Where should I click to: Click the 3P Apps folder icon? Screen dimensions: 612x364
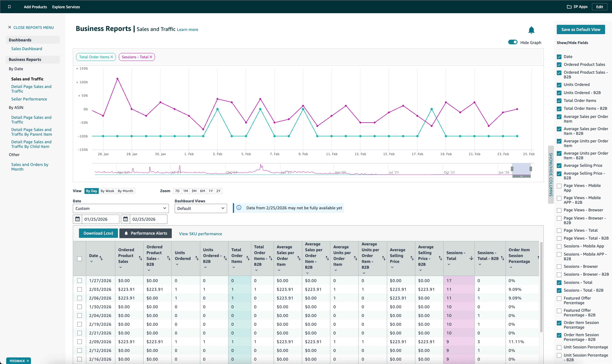click(x=569, y=7)
